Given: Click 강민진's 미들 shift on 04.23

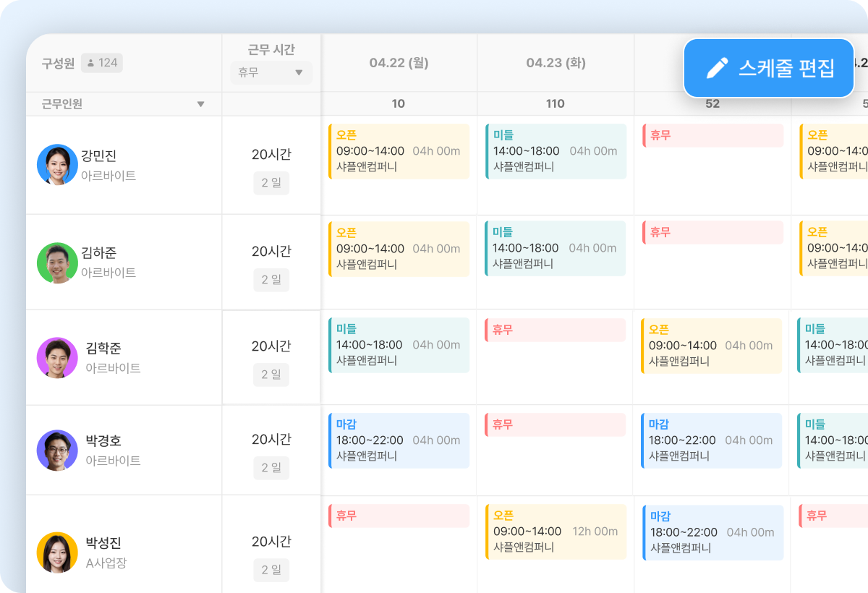Looking at the screenshot, I should (x=556, y=151).
